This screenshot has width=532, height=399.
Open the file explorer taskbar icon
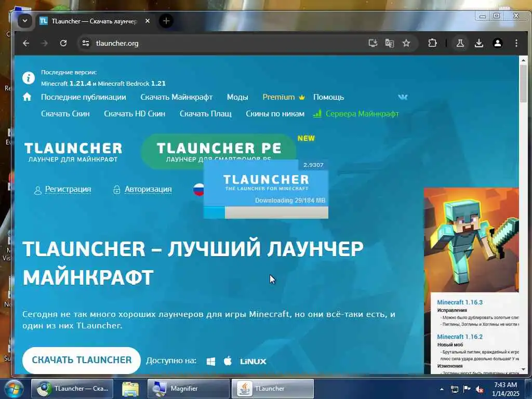point(130,389)
